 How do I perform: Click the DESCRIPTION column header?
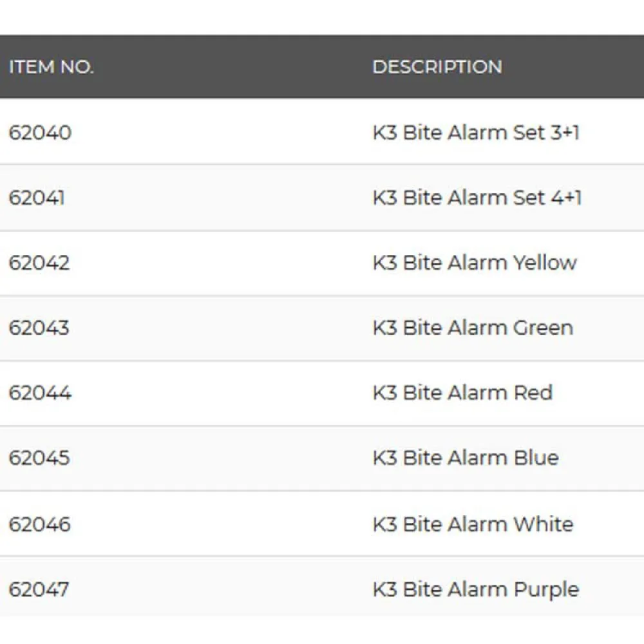[x=437, y=67]
